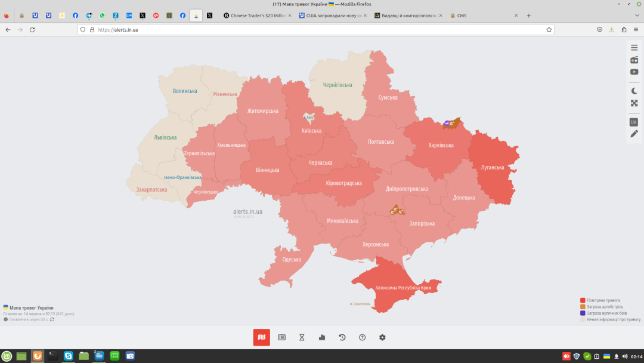Open the question mark help icon
Screen dimensions: 644x363
point(362,337)
